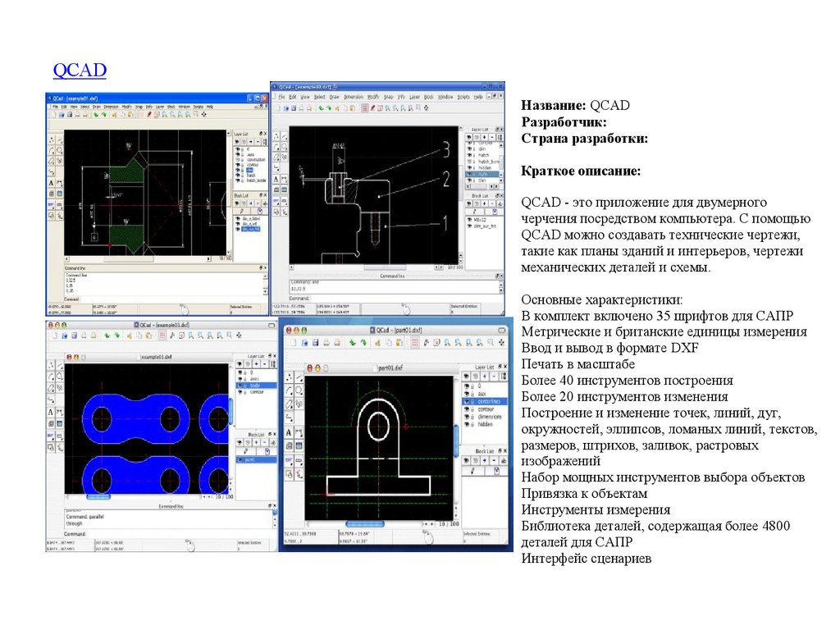The image size is (840, 630).
Task: Select the Hatch tool in part01.dxf window
Action: tap(289, 445)
